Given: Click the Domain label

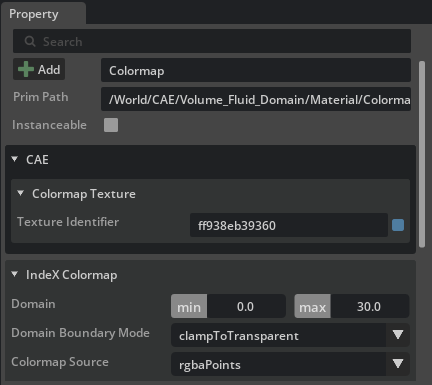Looking at the screenshot, I should 33,304.
